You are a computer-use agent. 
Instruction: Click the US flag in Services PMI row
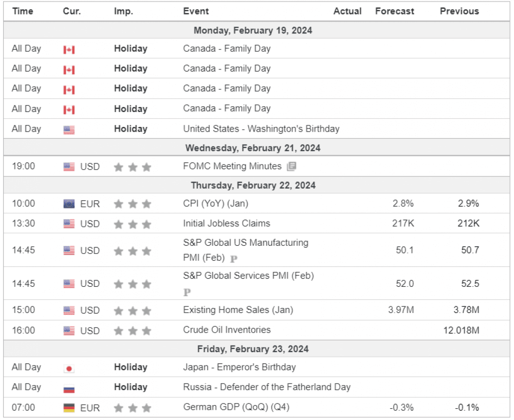(x=69, y=284)
